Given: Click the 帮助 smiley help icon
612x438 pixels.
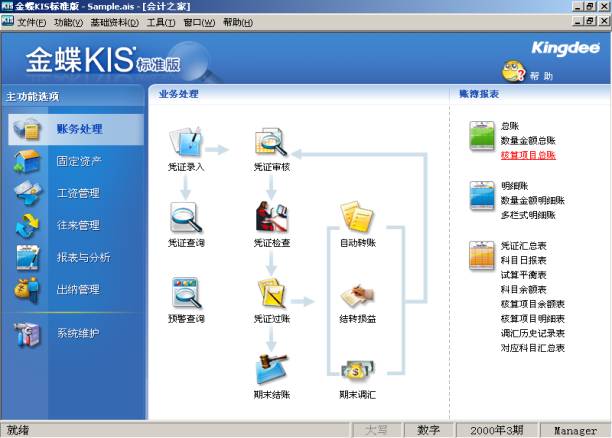Looking at the screenshot, I should point(513,71).
